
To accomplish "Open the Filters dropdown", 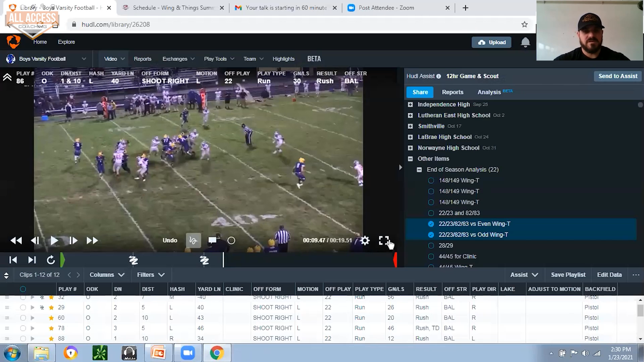I will pyautogui.click(x=151, y=275).
